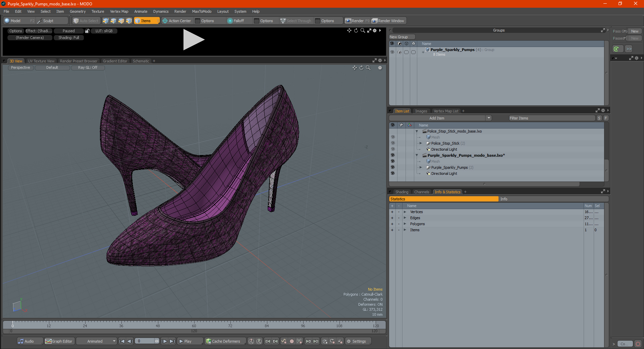
Task: Click the double-arrow button by passes
Action: [629, 49]
